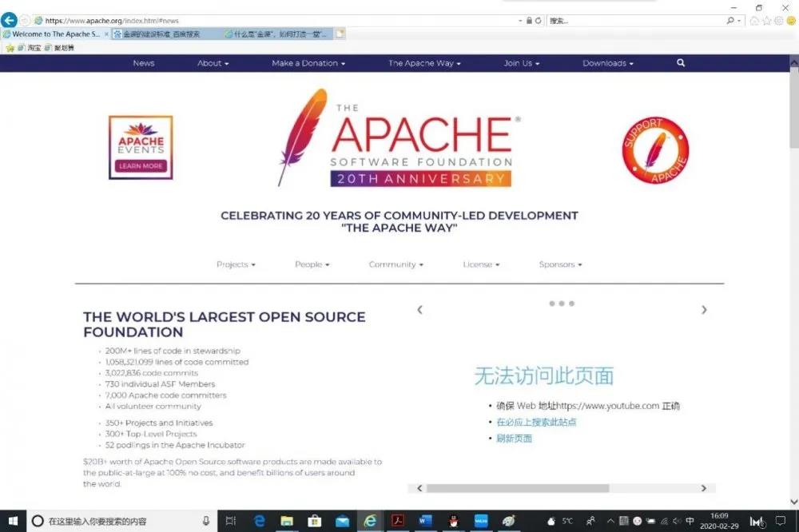Click the horizontal scrollbar under error frame
Image resolution: width=799 pixels, height=532 pixels.
pyautogui.click(x=519, y=488)
